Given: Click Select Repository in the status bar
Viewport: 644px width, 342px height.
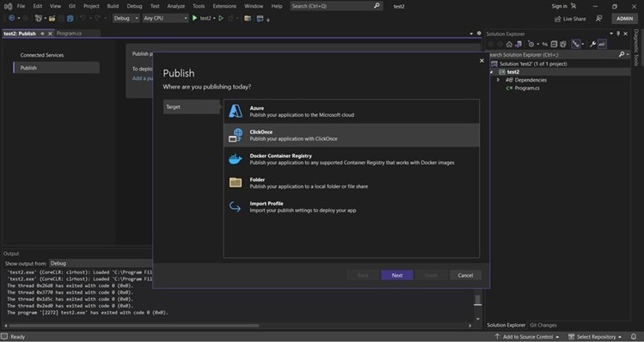Looking at the screenshot, I should pyautogui.click(x=595, y=337).
